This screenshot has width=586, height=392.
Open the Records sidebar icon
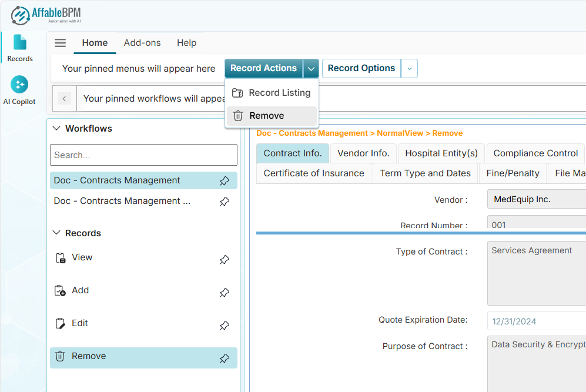[x=20, y=48]
